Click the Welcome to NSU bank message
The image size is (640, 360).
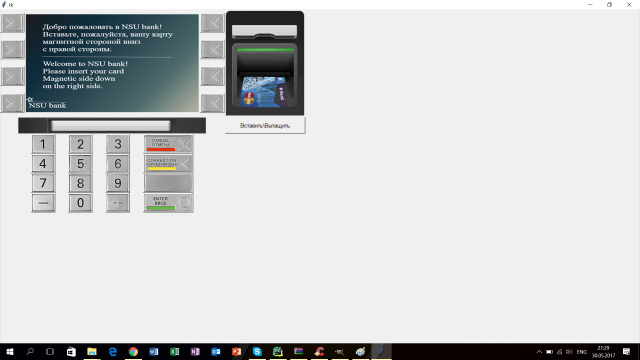coord(85,64)
